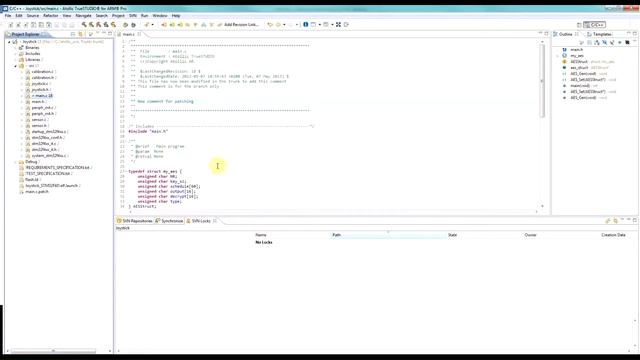Click the Creation Date column header

point(613,235)
